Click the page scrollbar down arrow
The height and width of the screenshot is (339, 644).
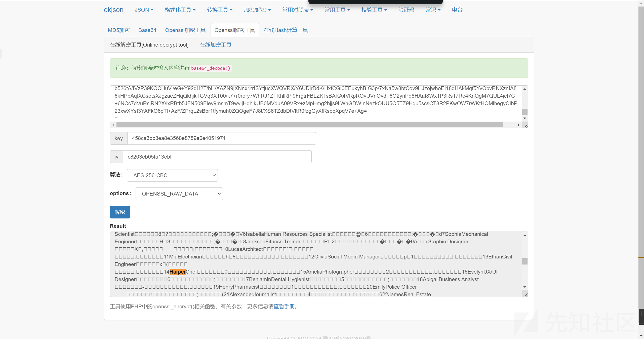641,336
